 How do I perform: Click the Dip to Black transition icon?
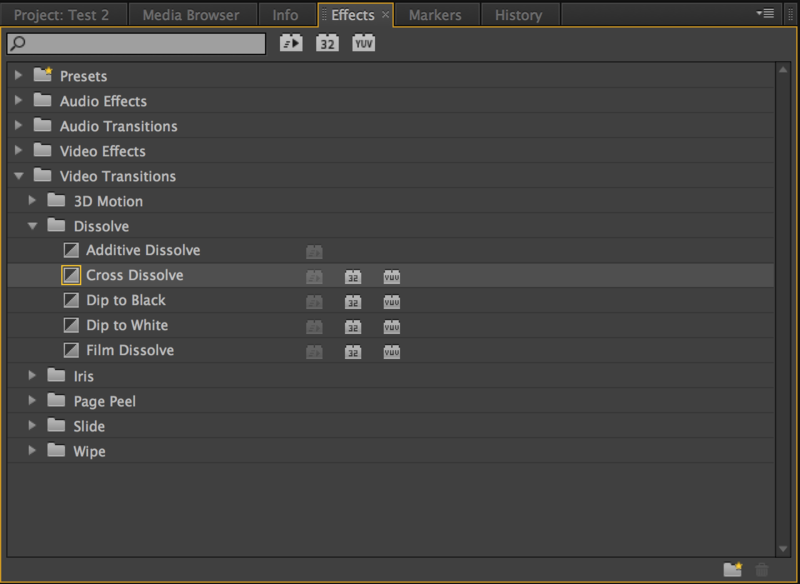[71, 300]
